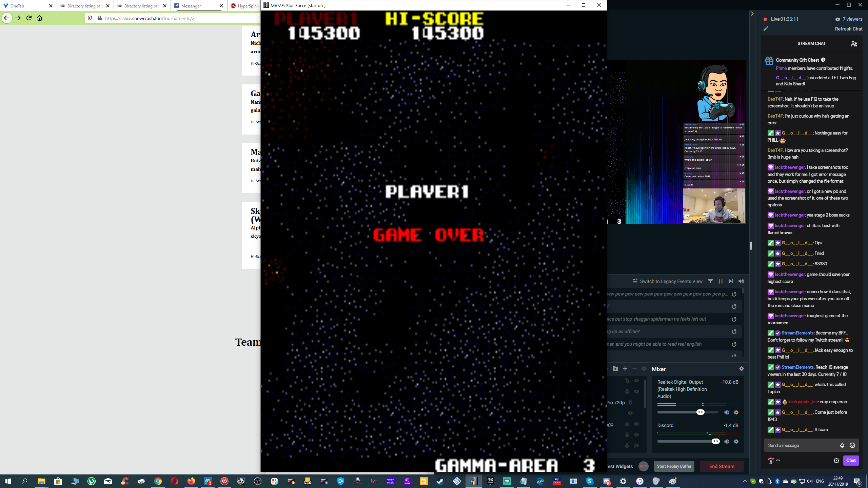This screenshot has height=488, width=868.
Task: Mute the Discord audio source
Action: tap(727, 442)
